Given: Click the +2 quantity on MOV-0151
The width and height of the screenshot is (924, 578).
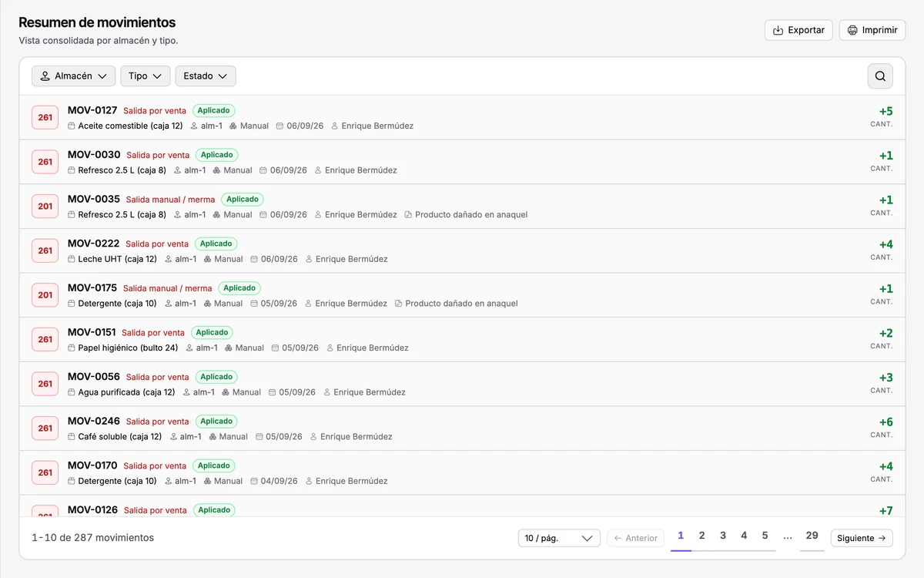Looking at the screenshot, I should coord(885,334).
